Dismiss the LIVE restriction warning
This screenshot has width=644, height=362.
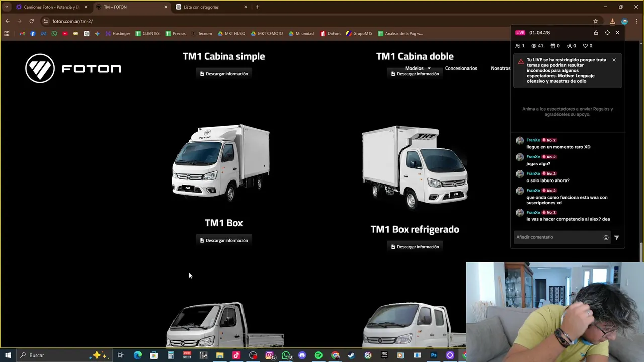pos(614,60)
